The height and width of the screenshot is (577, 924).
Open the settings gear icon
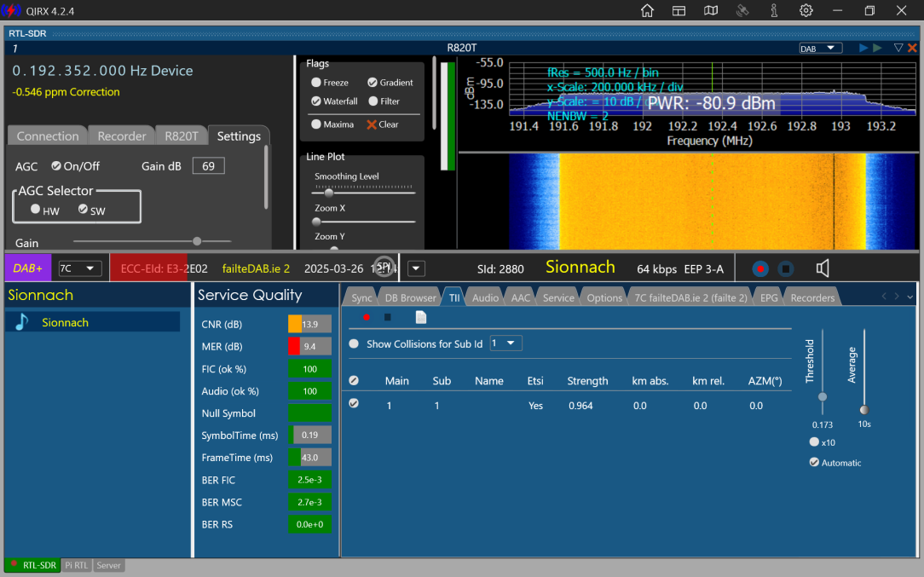pyautogui.click(x=806, y=10)
